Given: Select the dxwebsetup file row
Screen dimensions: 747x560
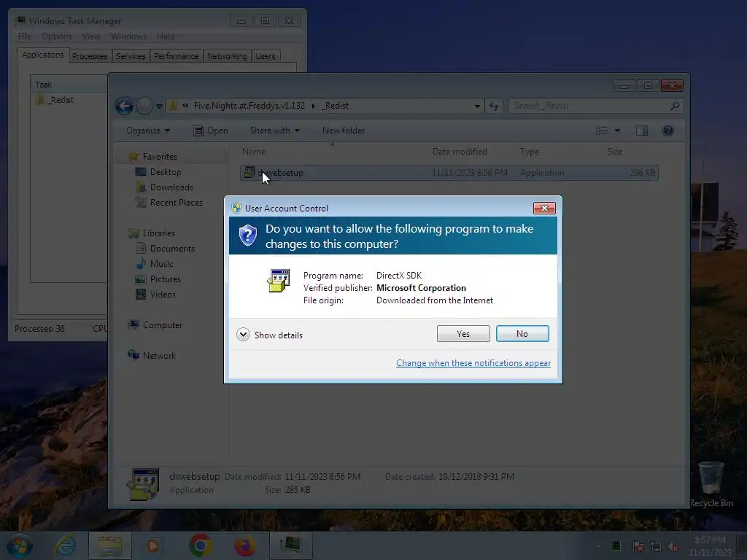Looking at the screenshot, I should pyautogui.click(x=449, y=172).
